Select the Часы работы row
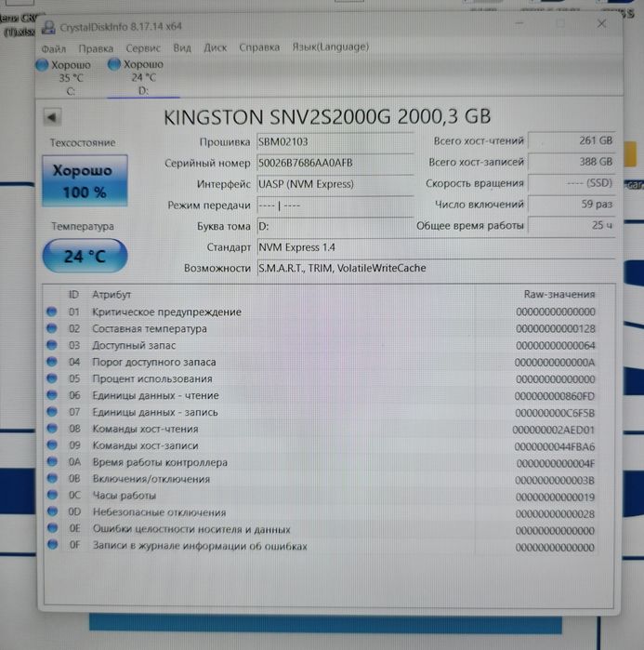644x650 pixels. pos(322,496)
